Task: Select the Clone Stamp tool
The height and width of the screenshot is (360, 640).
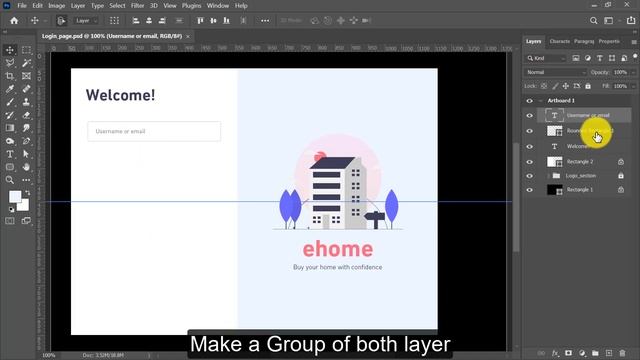Action: [x=26, y=102]
